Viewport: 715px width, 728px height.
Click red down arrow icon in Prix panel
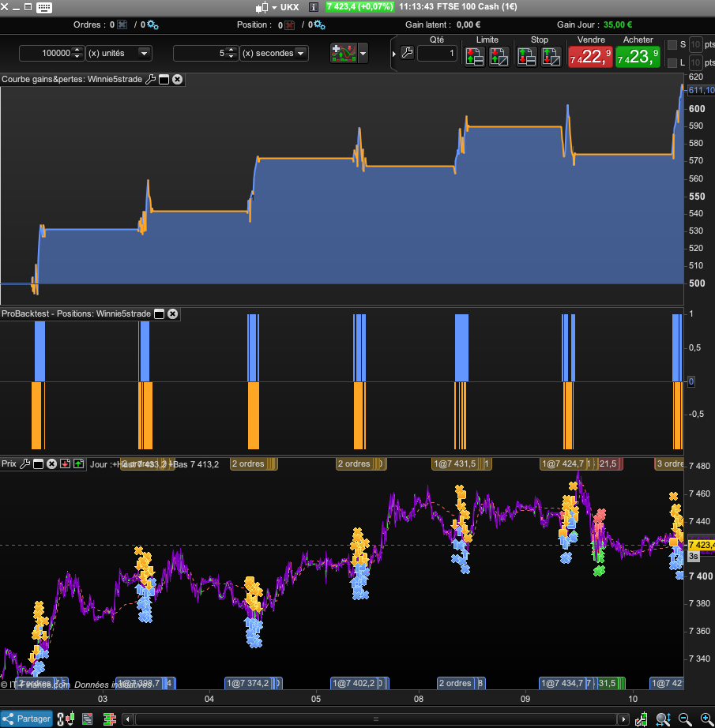(x=65, y=463)
